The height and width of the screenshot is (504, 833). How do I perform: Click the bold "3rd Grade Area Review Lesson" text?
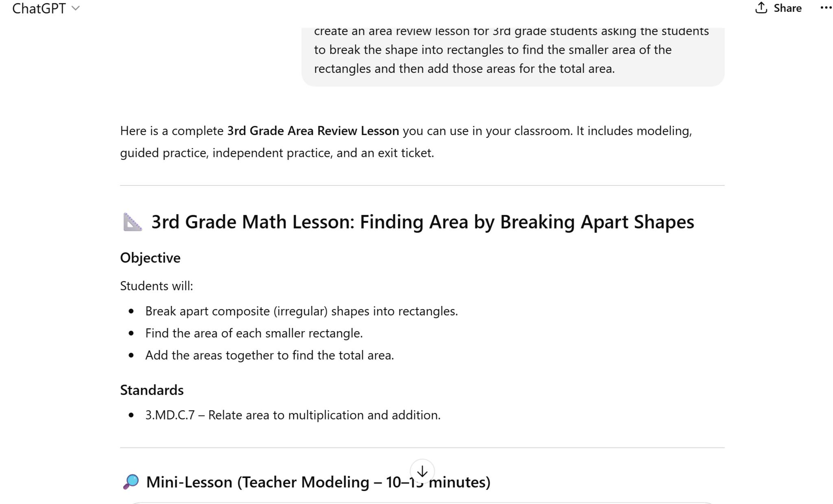click(313, 131)
